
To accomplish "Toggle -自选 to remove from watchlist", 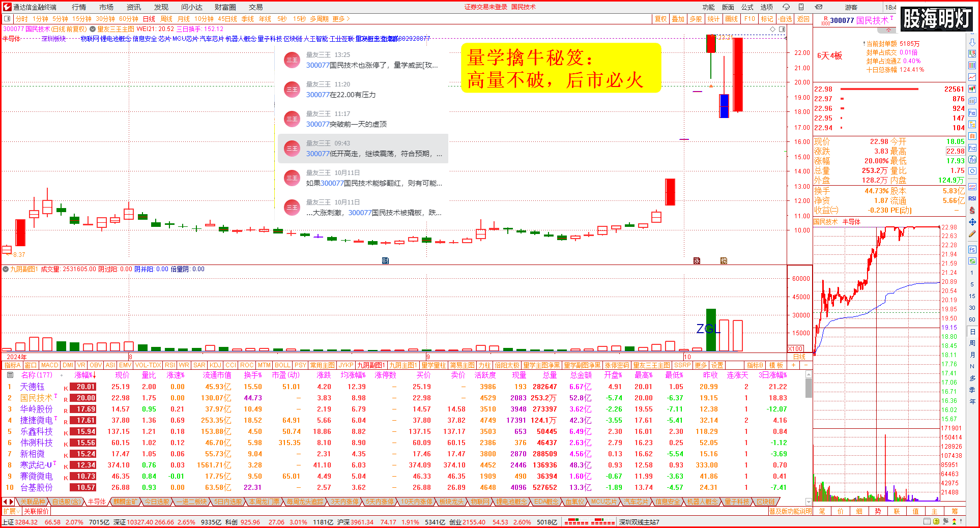I will click(785, 19).
